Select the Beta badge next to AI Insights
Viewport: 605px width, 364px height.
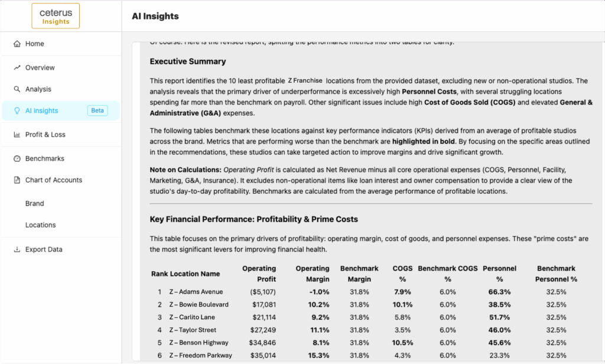[97, 110]
